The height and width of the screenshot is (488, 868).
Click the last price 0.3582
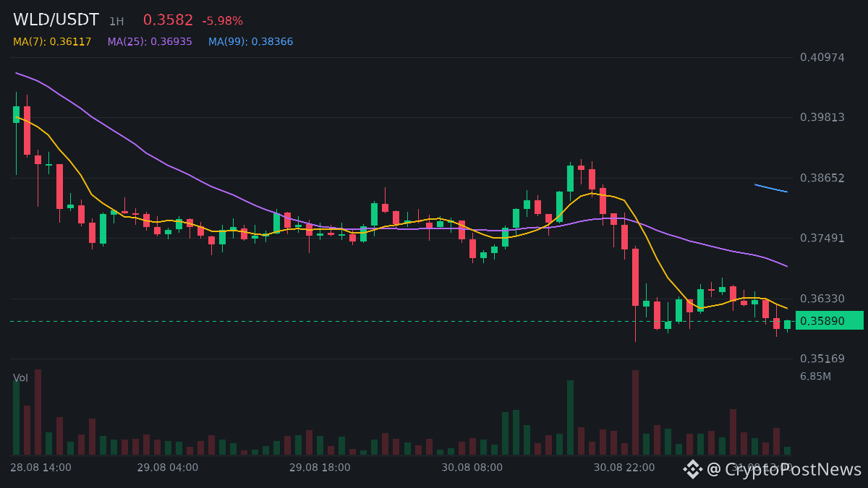(168, 20)
